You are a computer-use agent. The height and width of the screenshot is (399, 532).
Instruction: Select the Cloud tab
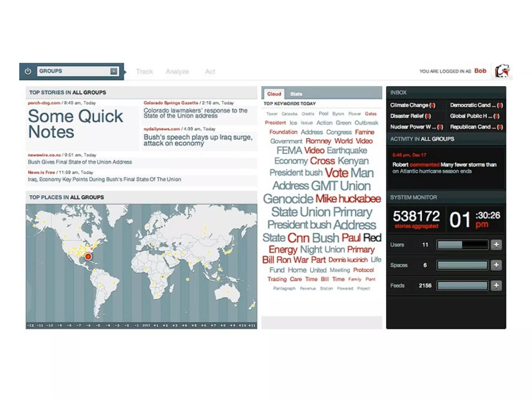[x=274, y=94]
